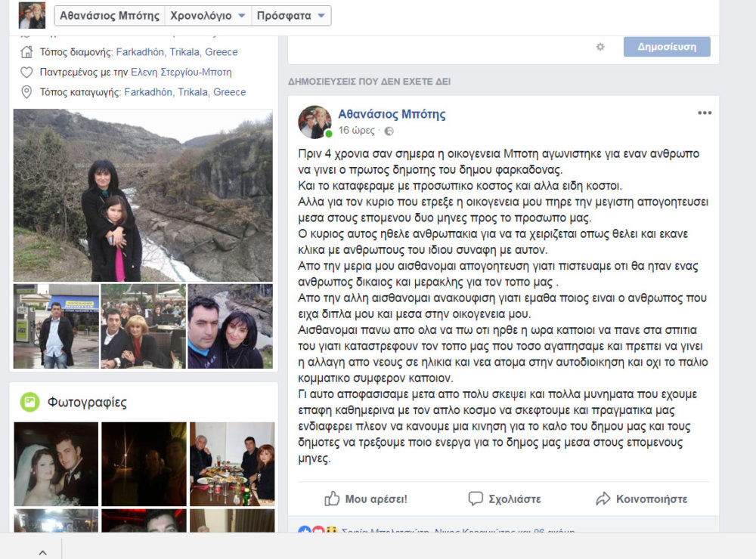Click the globe privacy icon beside 16 ώρες
The width and height of the screenshot is (756, 559).
tap(389, 131)
